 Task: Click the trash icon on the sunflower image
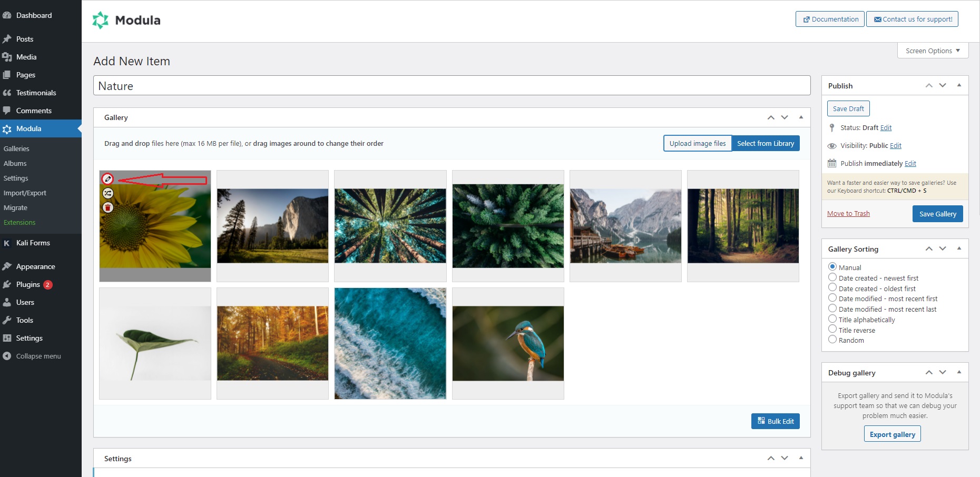(x=108, y=207)
